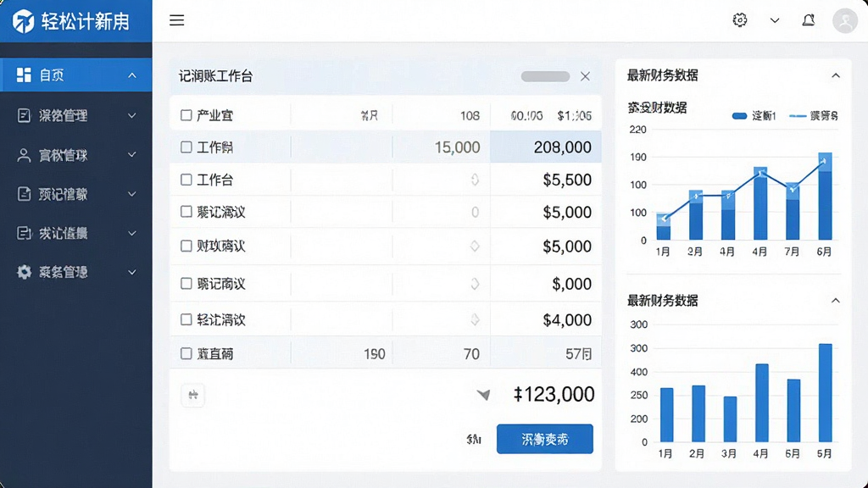Open the sidebar menu just above the gear entry
868x488 pixels.
coord(75,234)
